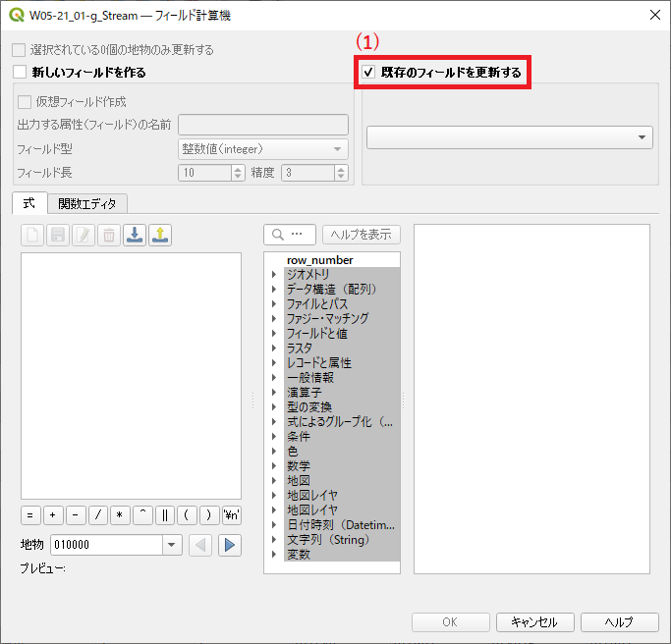Insert the newline '\n' operator
Image resolution: width=671 pixels, height=644 pixels.
coord(232,514)
